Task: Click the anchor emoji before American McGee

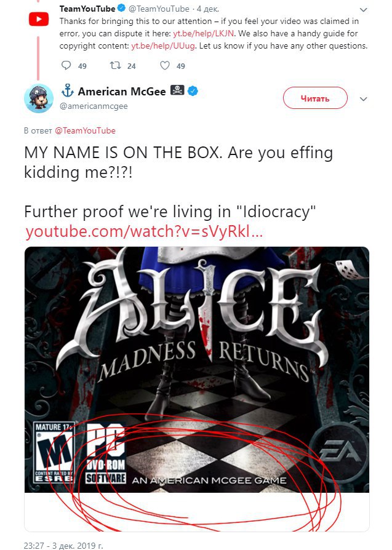Action: [x=67, y=91]
